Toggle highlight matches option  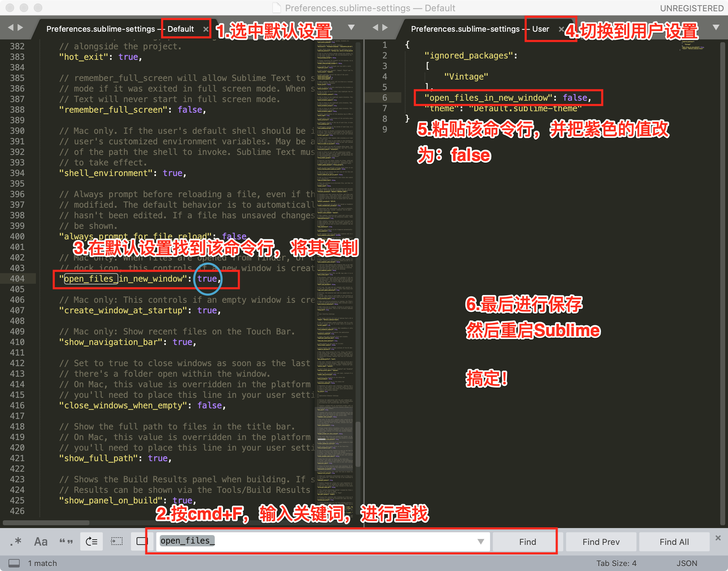tap(142, 541)
